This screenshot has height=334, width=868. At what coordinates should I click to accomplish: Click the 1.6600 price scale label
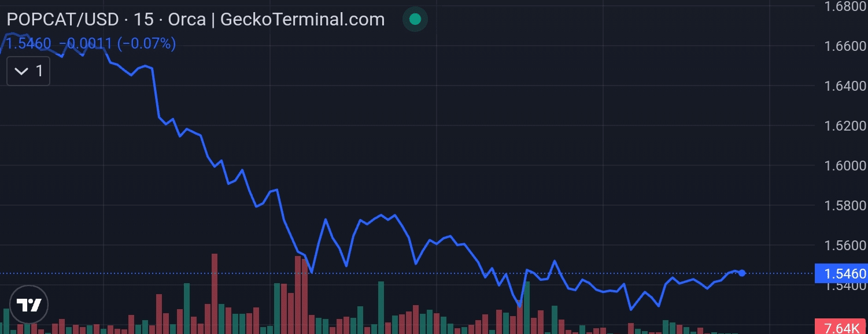pos(844,46)
